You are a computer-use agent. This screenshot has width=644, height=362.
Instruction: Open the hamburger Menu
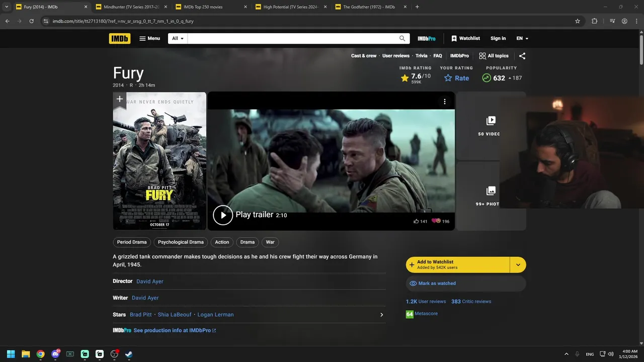149,38
